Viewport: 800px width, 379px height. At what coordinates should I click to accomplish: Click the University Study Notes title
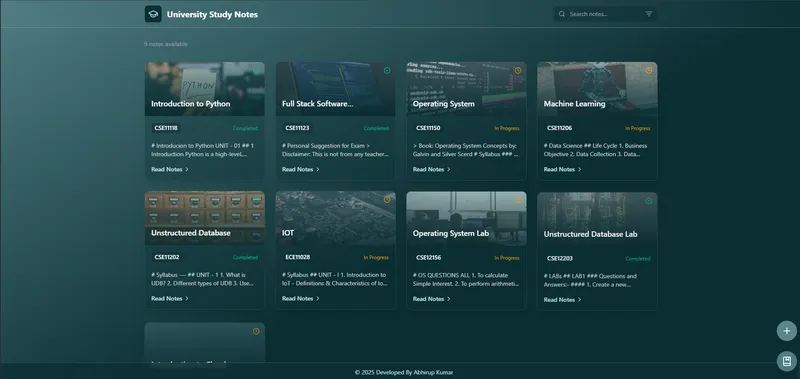click(212, 14)
